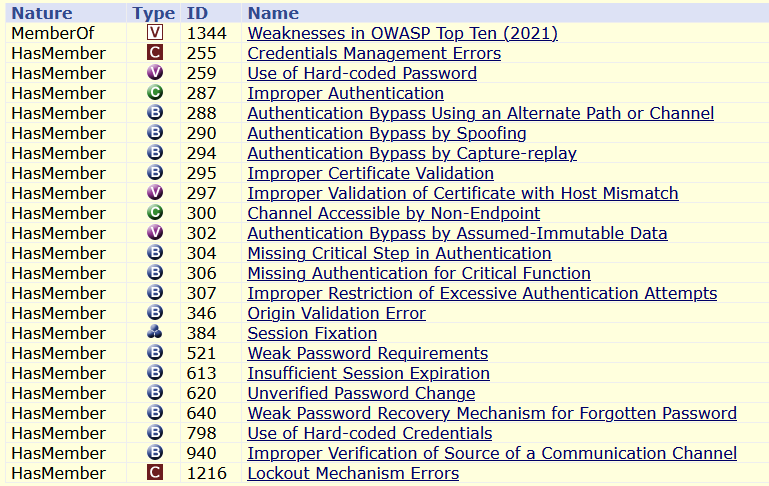Click the Variant icon for ID 297
Screen dimensions: 769x486
[x=154, y=193]
